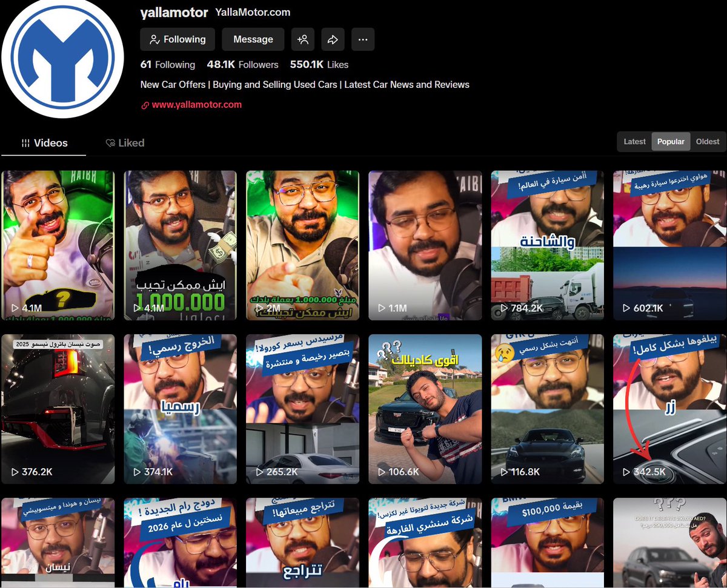The height and width of the screenshot is (588, 727).
Task: Click the play icon on 106.6K video
Action: (382, 472)
